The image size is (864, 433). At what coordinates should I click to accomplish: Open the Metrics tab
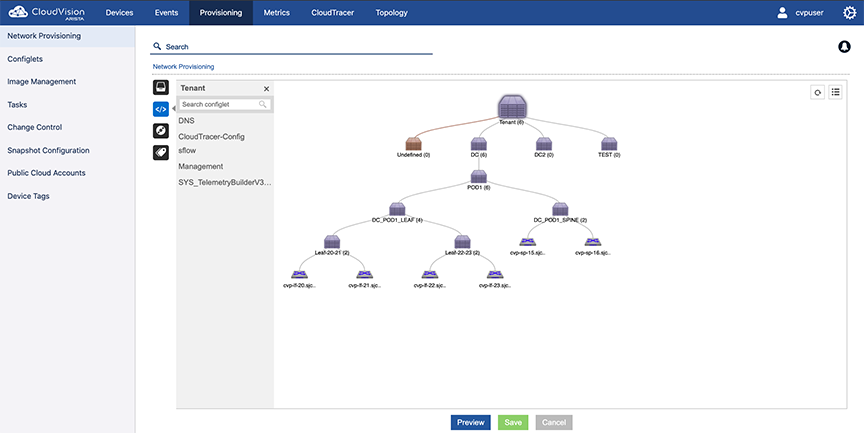click(277, 13)
